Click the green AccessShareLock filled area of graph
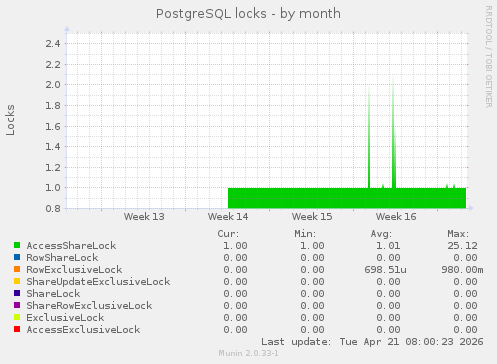The height and width of the screenshot is (364, 497). pyautogui.click(x=347, y=198)
